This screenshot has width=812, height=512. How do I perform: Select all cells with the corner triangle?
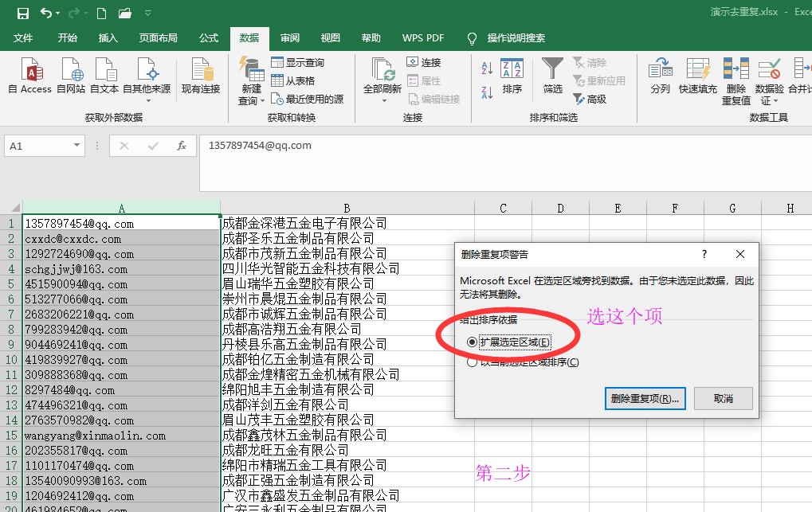click(x=15, y=208)
